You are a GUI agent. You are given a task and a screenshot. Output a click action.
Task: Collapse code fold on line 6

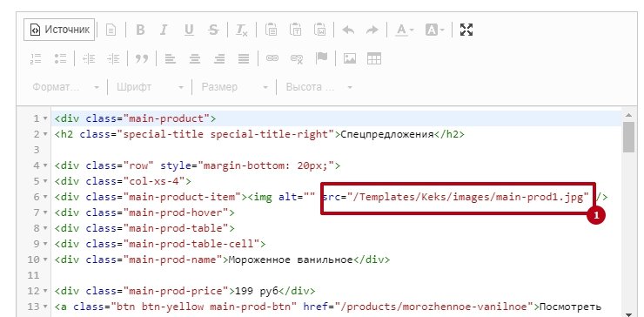[x=45, y=198]
